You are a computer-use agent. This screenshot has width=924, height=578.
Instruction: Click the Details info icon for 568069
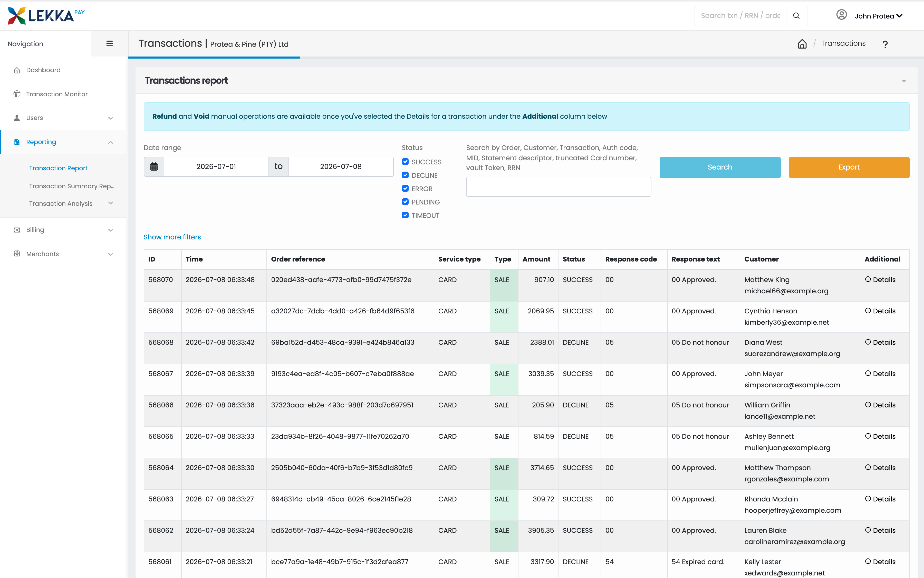868,311
